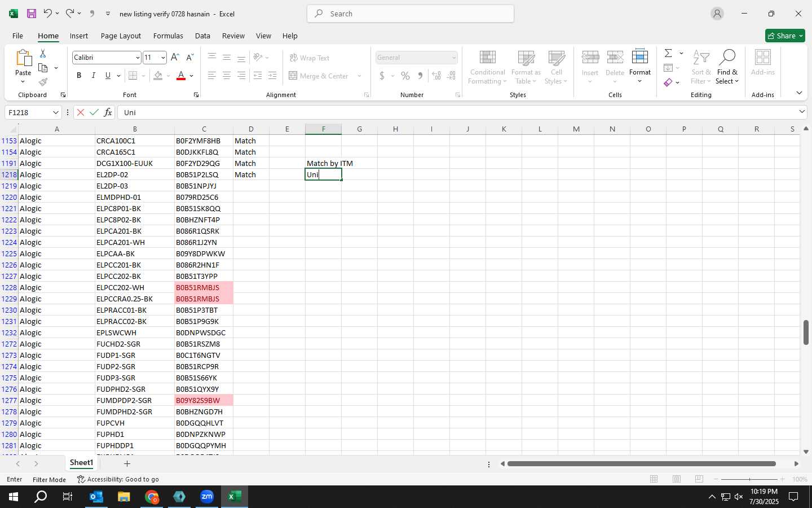Click the Font Color red A swatch
The image size is (812, 508).
(x=181, y=76)
